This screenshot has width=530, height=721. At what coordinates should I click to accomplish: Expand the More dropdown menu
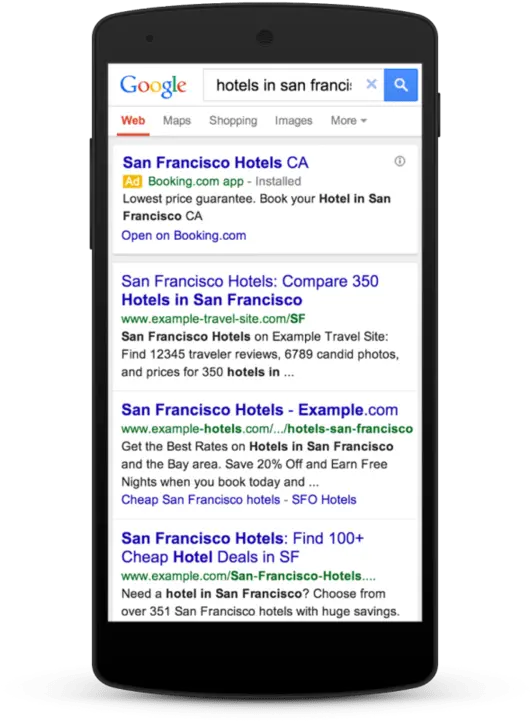(x=348, y=120)
